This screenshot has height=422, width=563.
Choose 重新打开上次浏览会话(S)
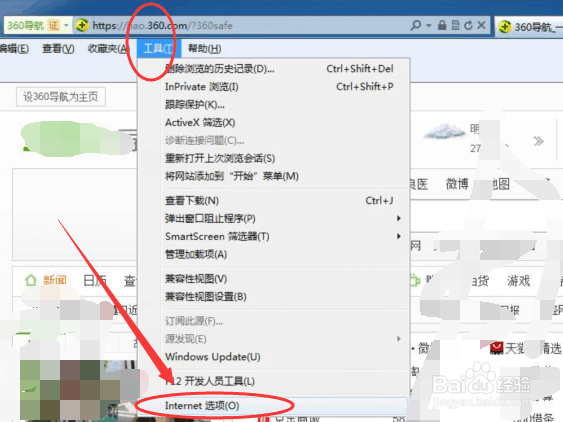(273, 158)
